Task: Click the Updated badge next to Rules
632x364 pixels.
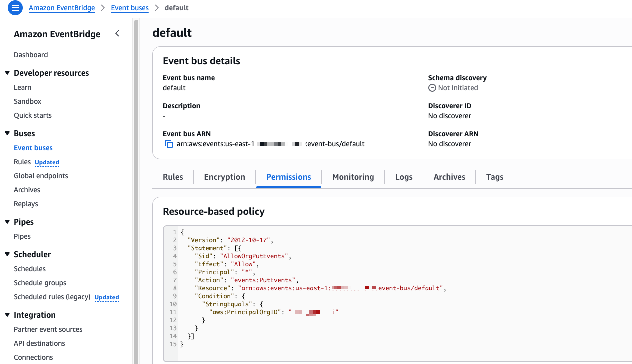Action: point(47,162)
